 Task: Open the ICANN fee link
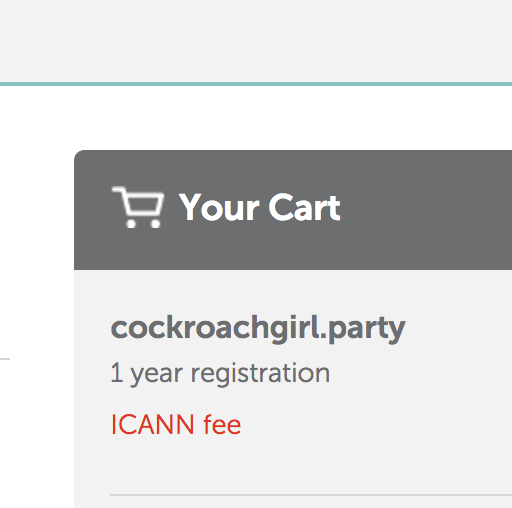point(176,424)
